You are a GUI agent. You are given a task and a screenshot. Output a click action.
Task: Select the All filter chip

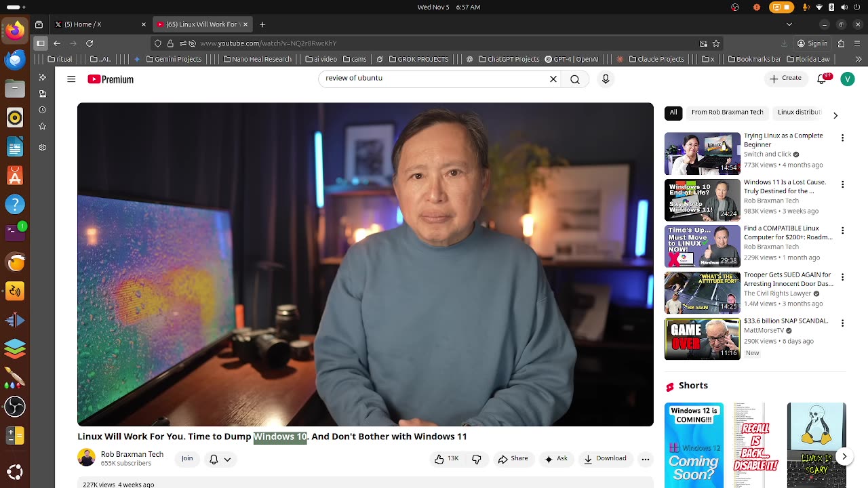(673, 113)
